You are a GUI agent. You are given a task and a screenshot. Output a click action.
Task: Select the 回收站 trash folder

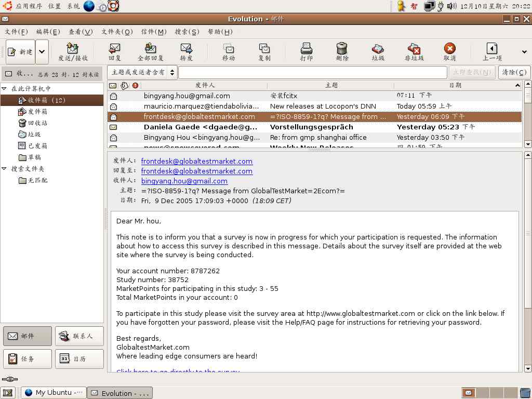(x=33, y=123)
